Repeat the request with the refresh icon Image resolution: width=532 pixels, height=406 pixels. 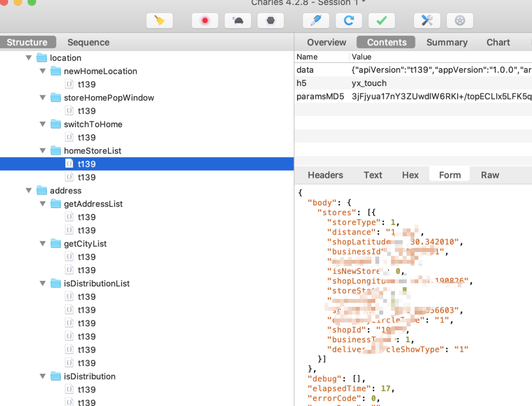tap(349, 21)
